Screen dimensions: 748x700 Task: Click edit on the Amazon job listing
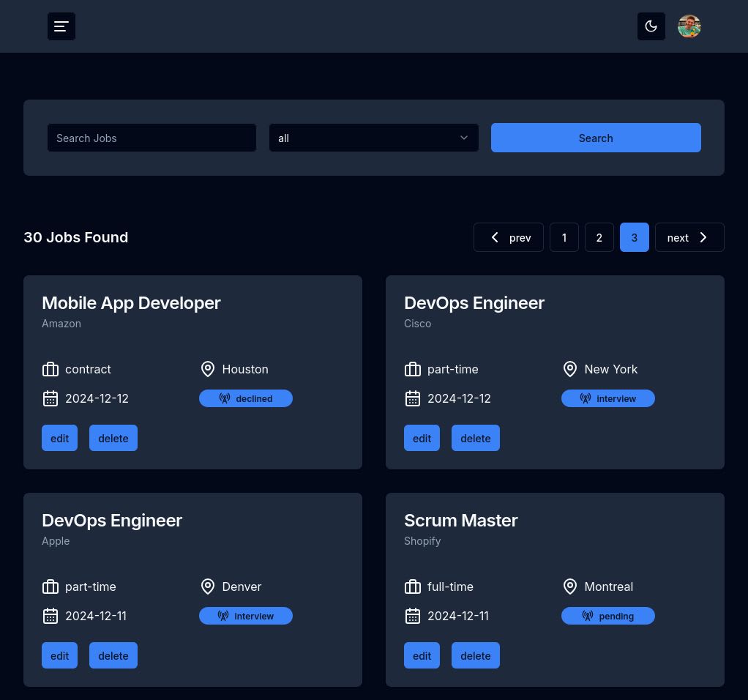point(59,438)
